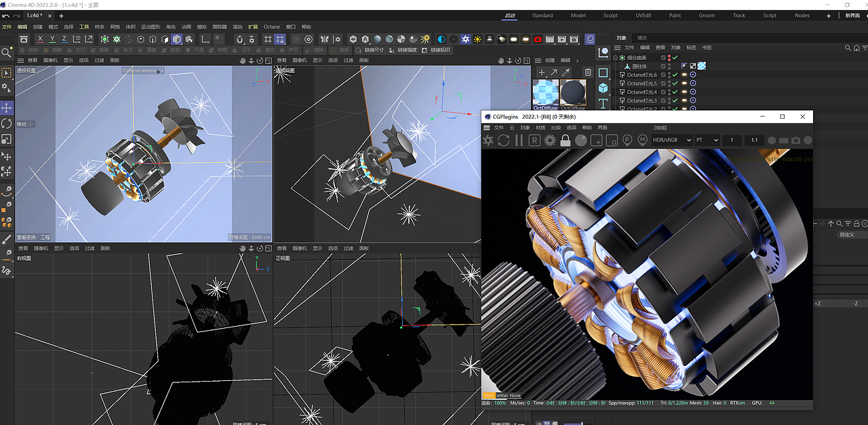
Task: Open CGPlugins viewer hamburger menu
Action: (486, 127)
